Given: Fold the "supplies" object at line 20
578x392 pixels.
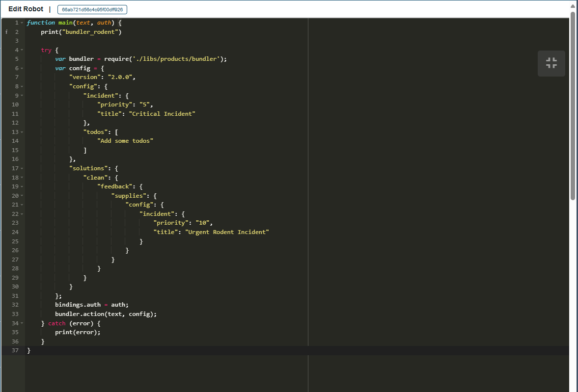Looking at the screenshot, I should 22,196.
